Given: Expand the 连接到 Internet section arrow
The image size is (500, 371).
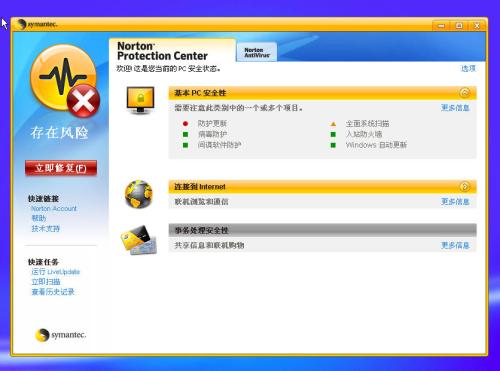Looking at the screenshot, I should [465, 186].
